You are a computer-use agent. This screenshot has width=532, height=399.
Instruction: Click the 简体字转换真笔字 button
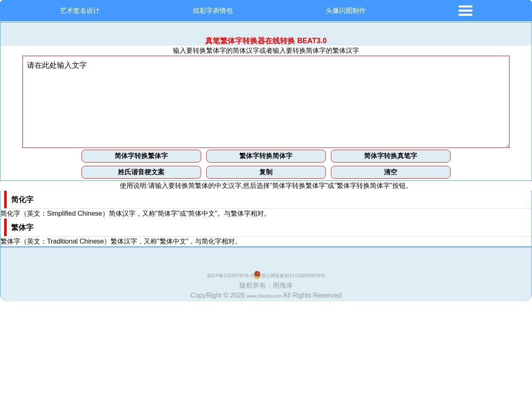[x=390, y=156]
